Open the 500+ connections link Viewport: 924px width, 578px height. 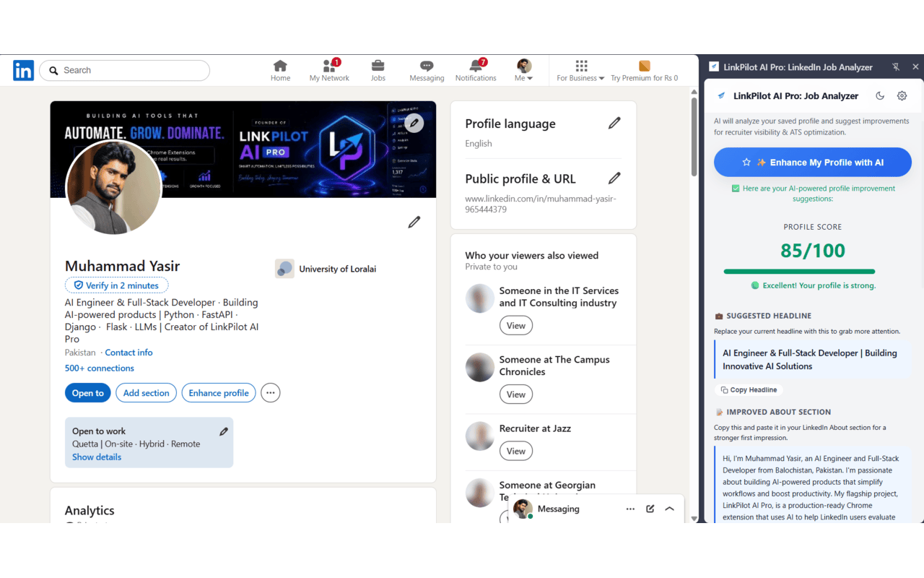[x=100, y=368]
